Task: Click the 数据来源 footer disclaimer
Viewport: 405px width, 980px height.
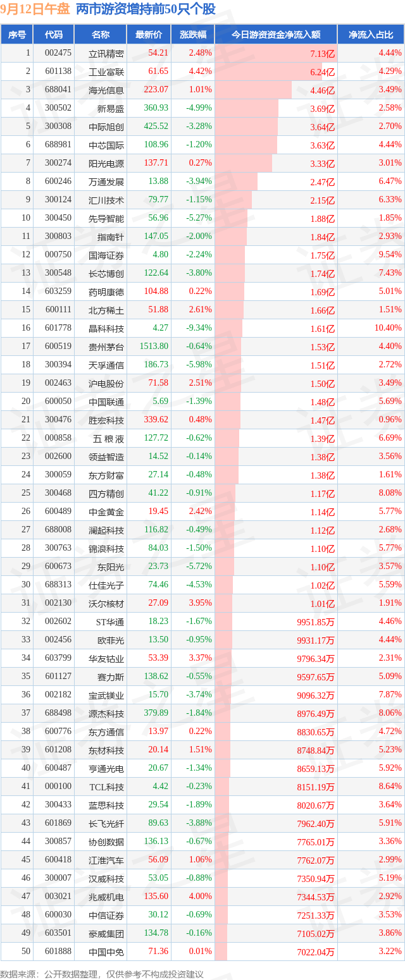Action: (102, 974)
